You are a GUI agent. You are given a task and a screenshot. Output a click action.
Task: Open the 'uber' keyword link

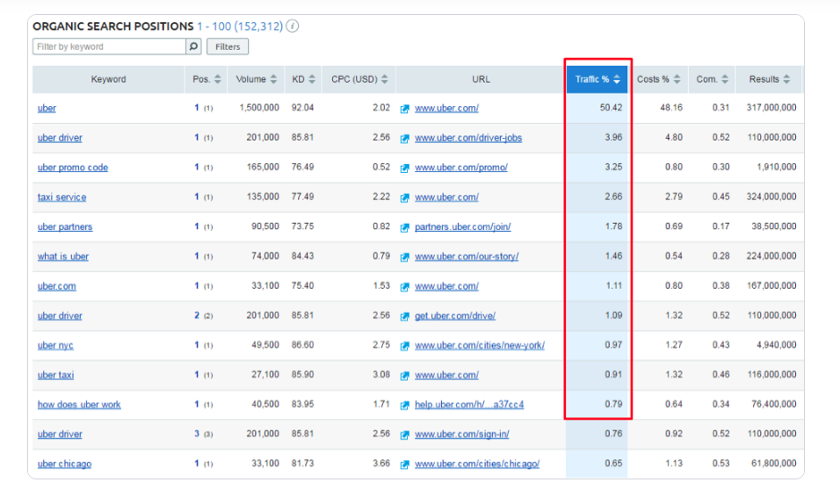click(x=47, y=108)
